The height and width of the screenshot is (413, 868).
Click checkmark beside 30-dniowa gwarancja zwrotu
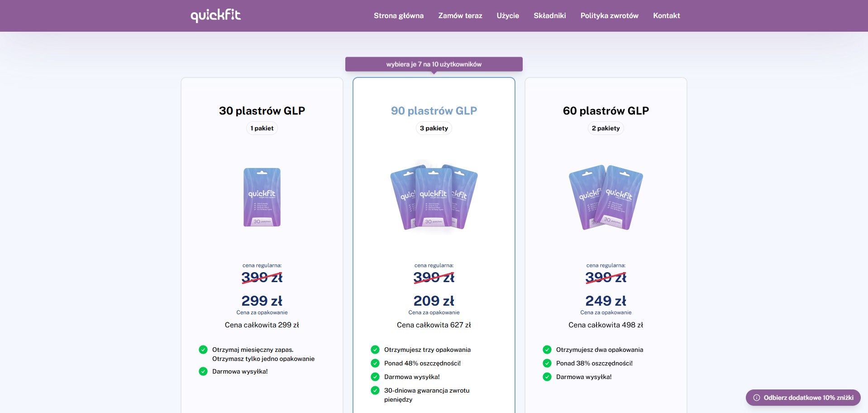click(x=375, y=390)
